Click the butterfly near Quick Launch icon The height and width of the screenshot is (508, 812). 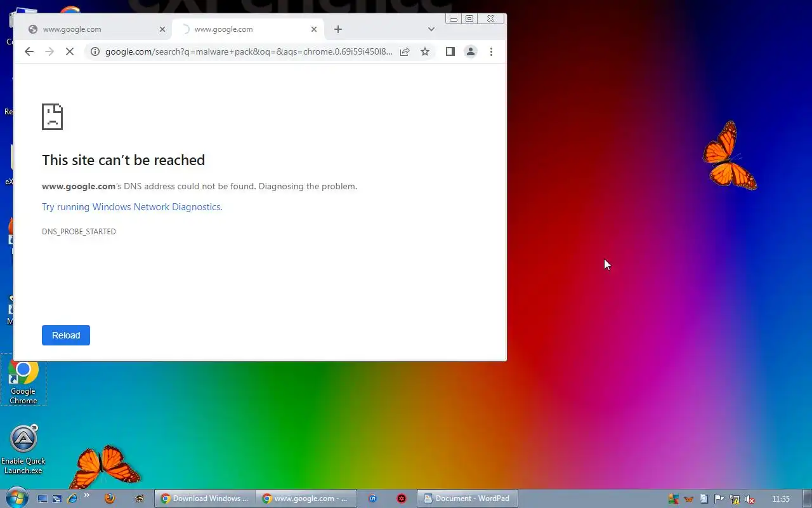[x=105, y=467]
